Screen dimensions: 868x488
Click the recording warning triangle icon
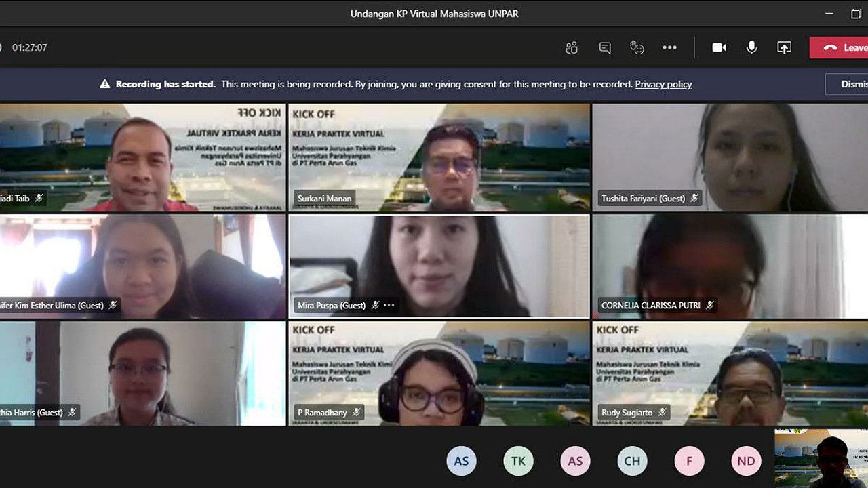[x=105, y=83]
